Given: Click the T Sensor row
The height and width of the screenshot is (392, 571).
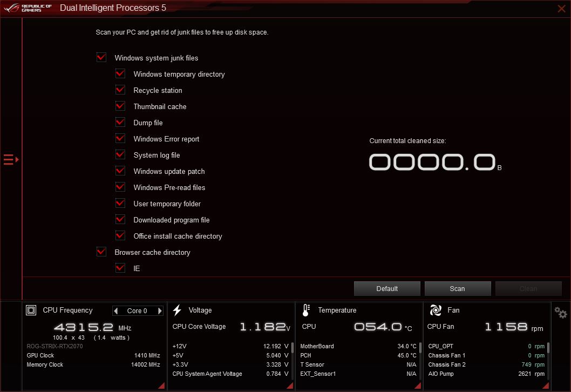Looking at the screenshot, I should click(x=358, y=364).
